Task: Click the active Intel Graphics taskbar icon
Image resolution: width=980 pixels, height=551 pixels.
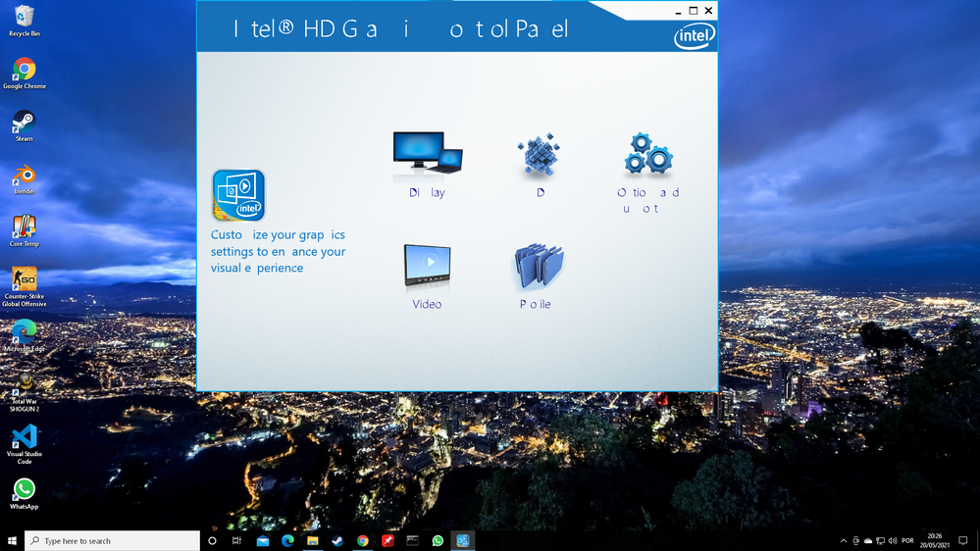Action: pyautogui.click(x=462, y=540)
